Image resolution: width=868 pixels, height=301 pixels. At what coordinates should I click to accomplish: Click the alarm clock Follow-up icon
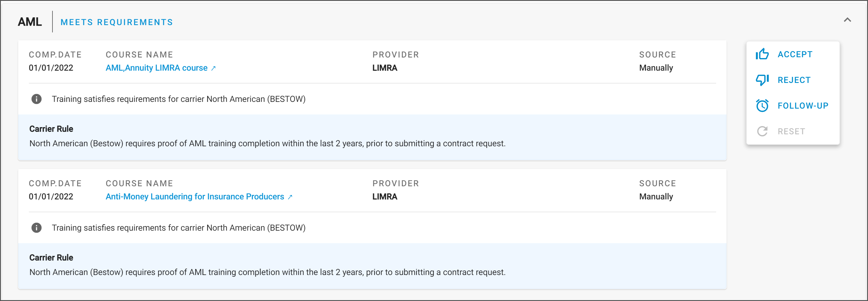click(762, 106)
